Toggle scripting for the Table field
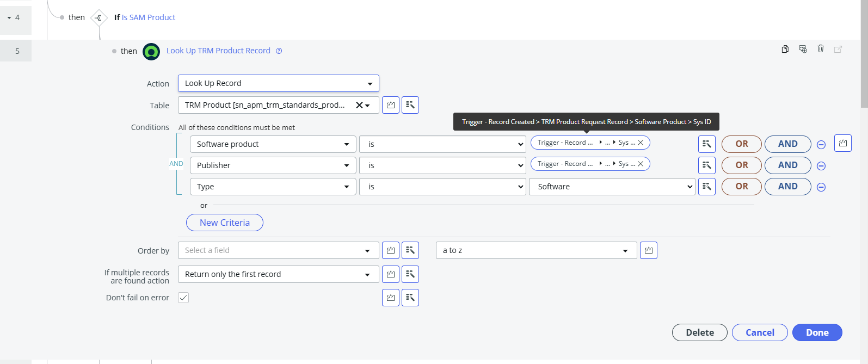 click(391, 105)
